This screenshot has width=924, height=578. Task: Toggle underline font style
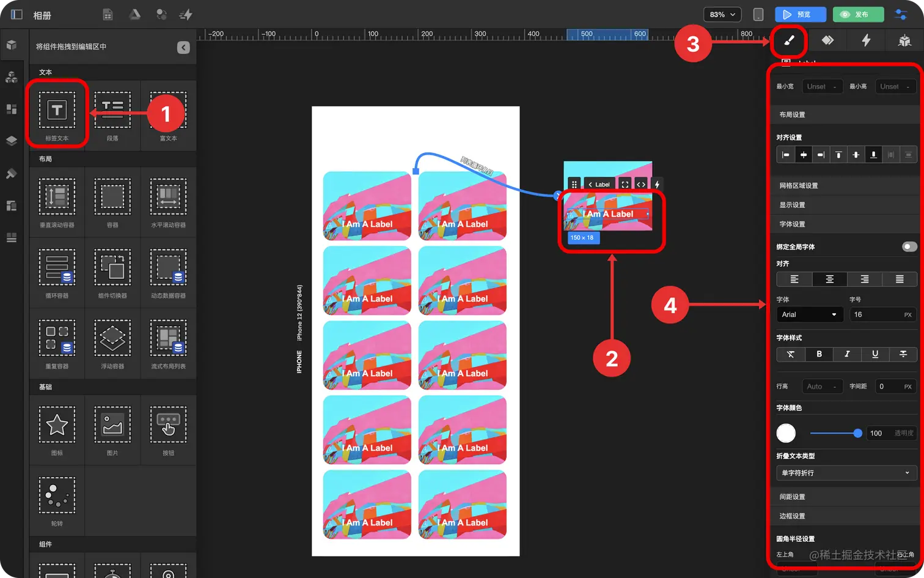(x=875, y=354)
